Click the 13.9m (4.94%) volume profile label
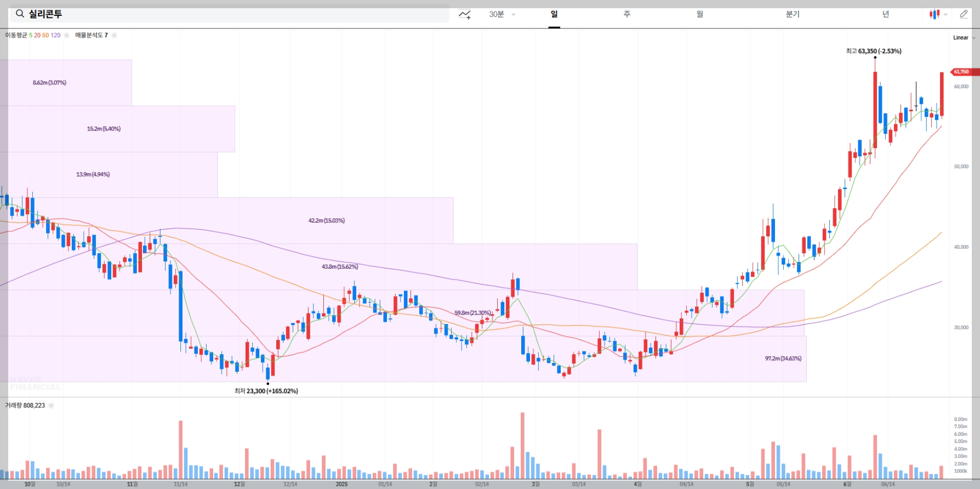980x489 pixels. click(x=93, y=174)
